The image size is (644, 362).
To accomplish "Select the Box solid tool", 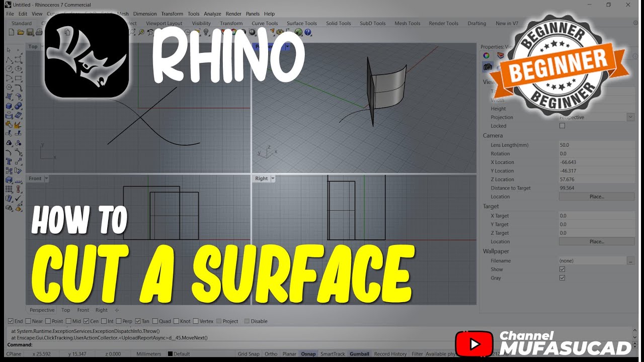I will click(9, 106).
